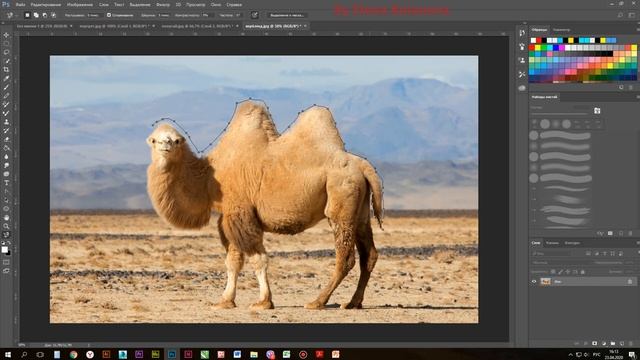Select the Clone Stamp tool

pyautogui.click(x=6, y=122)
